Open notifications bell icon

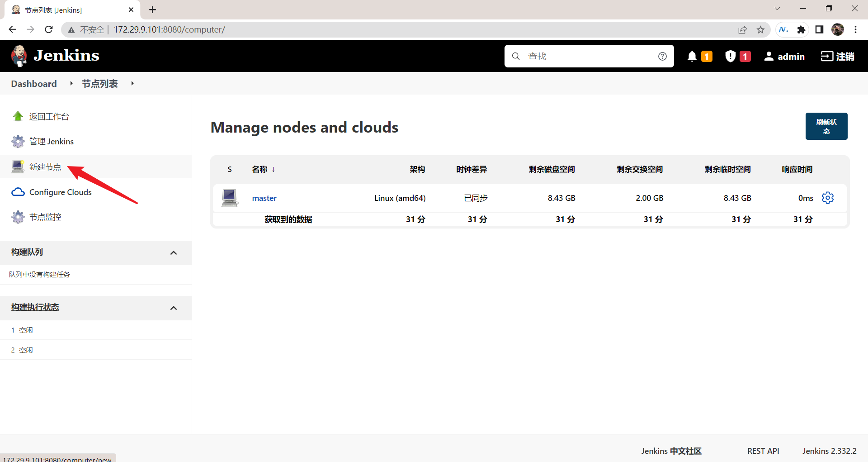[692, 56]
